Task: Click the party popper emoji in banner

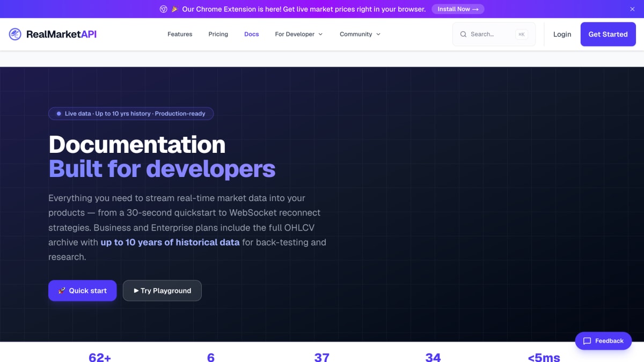Action: coord(174,9)
